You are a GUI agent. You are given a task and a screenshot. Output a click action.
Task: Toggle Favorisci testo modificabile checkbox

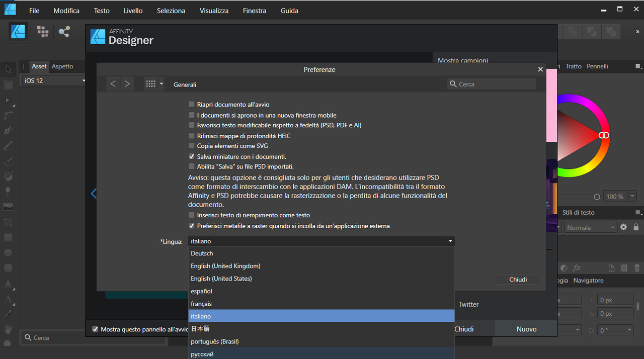tap(191, 125)
